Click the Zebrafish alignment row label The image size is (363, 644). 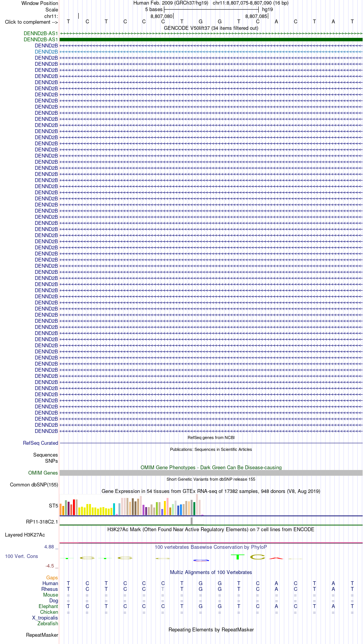tap(48, 623)
